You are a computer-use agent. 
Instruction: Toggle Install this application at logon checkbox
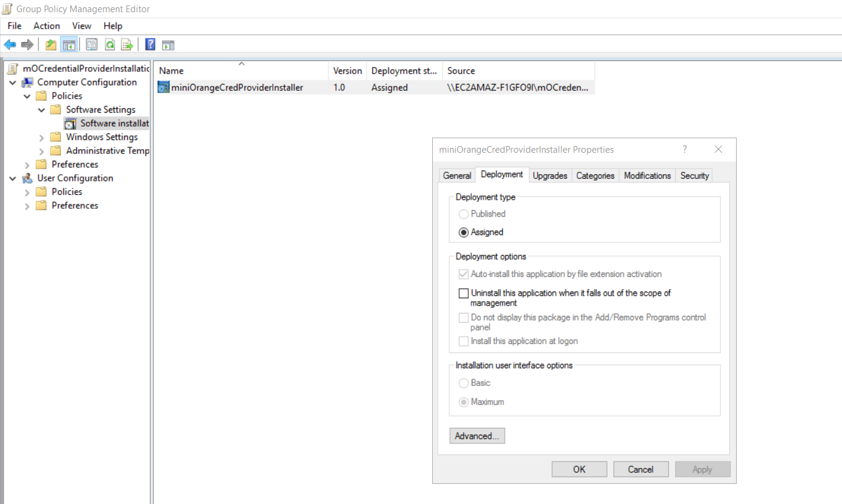point(464,341)
